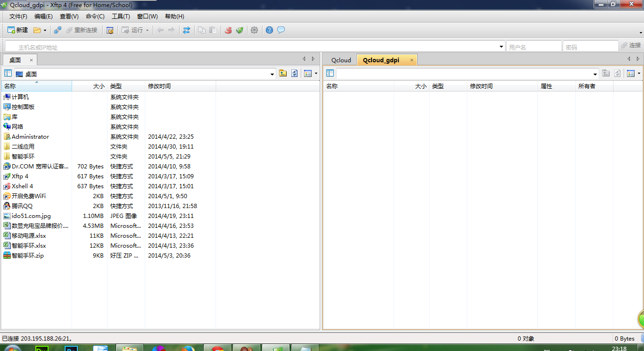Open the 文件(F) menu
Image resolution: width=644 pixels, height=351 pixels.
[x=18, y=17]
